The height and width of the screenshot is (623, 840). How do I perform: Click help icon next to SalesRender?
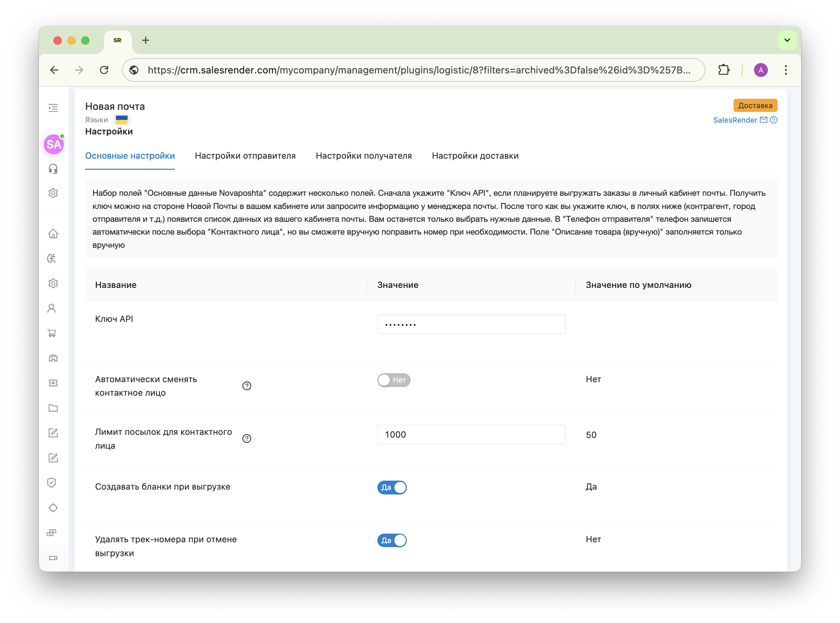pos(774,120)
